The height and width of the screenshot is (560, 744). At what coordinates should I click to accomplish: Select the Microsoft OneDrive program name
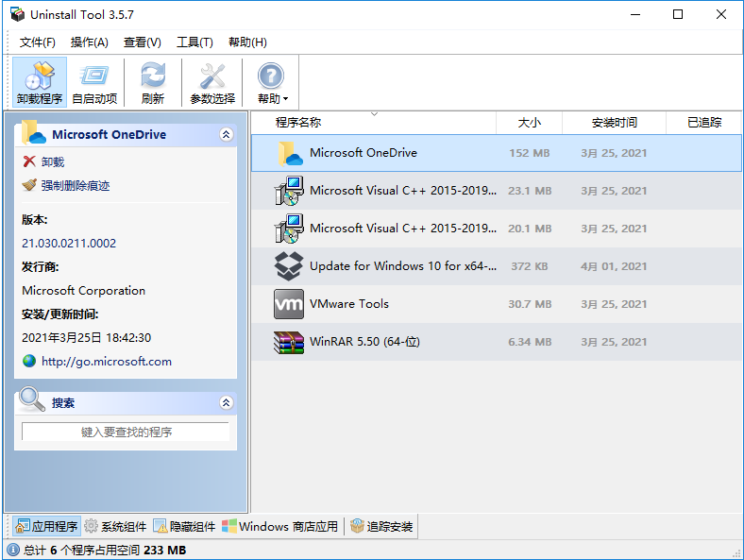pos(364,153)
